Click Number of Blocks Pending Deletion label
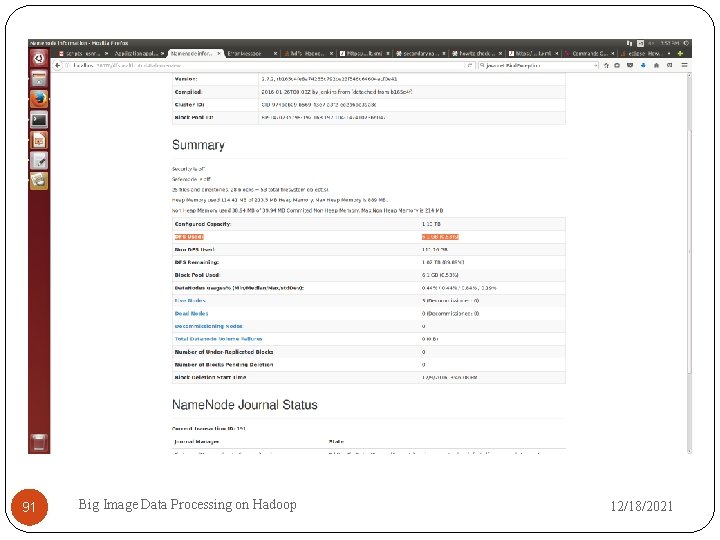The width and height of the screenshot is (720, 540). (224, 365)
